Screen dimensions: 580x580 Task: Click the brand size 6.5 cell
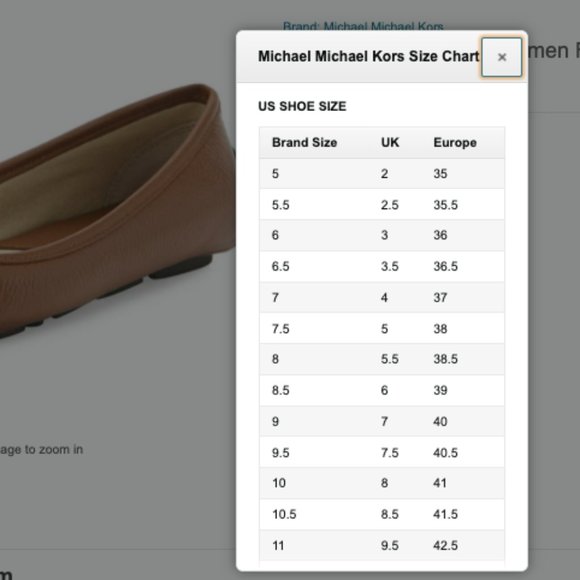coord(280,266)
